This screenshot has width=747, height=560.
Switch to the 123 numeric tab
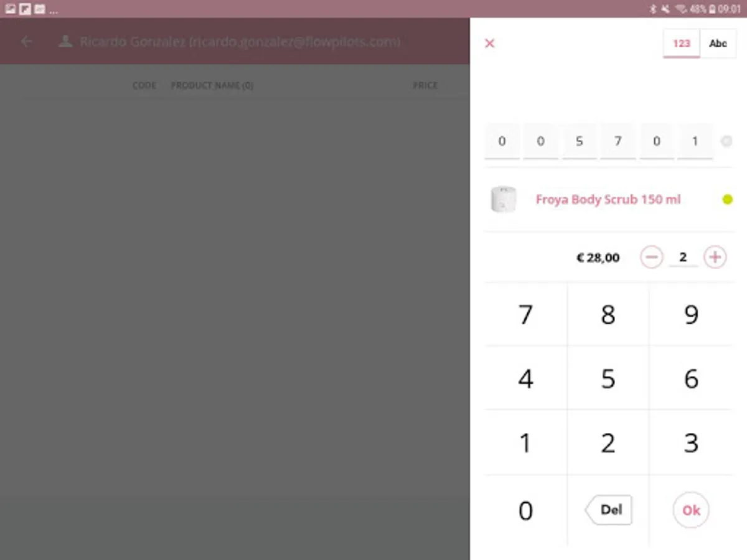click(682, 44)
